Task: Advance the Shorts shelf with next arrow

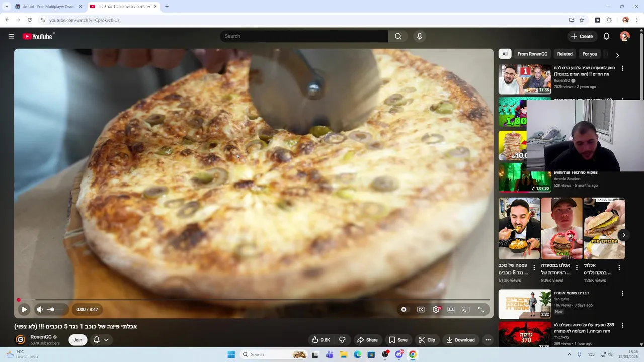Action: 623,235
